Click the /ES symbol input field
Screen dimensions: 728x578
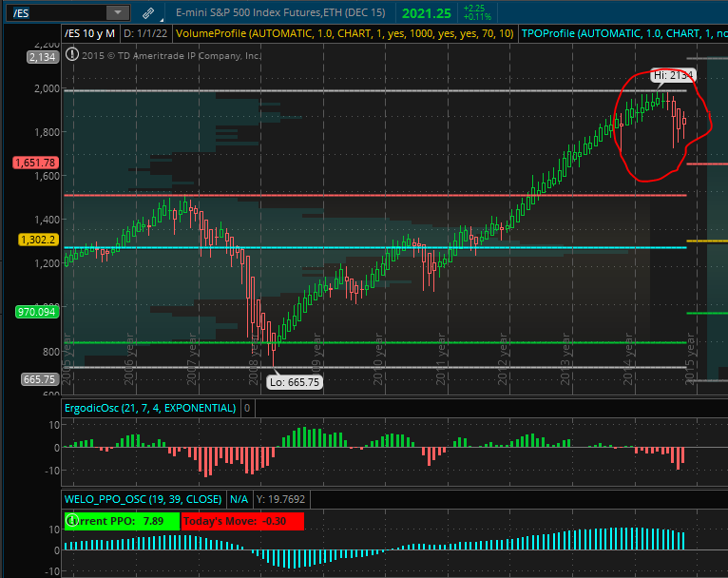point(57,12)
